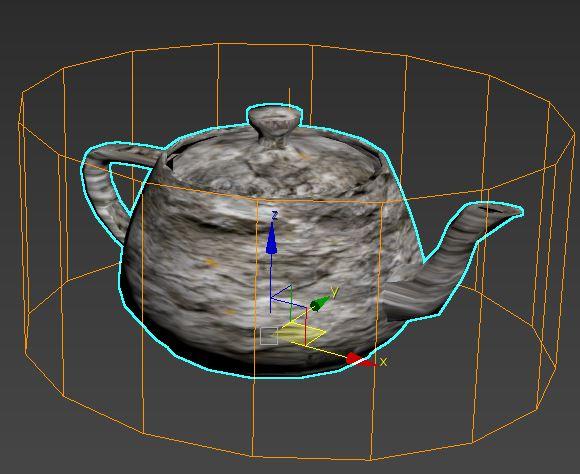This screenshot has width=580, height=474.
Task: Click the blue Z axis label
Action: (x=274, y=215)
